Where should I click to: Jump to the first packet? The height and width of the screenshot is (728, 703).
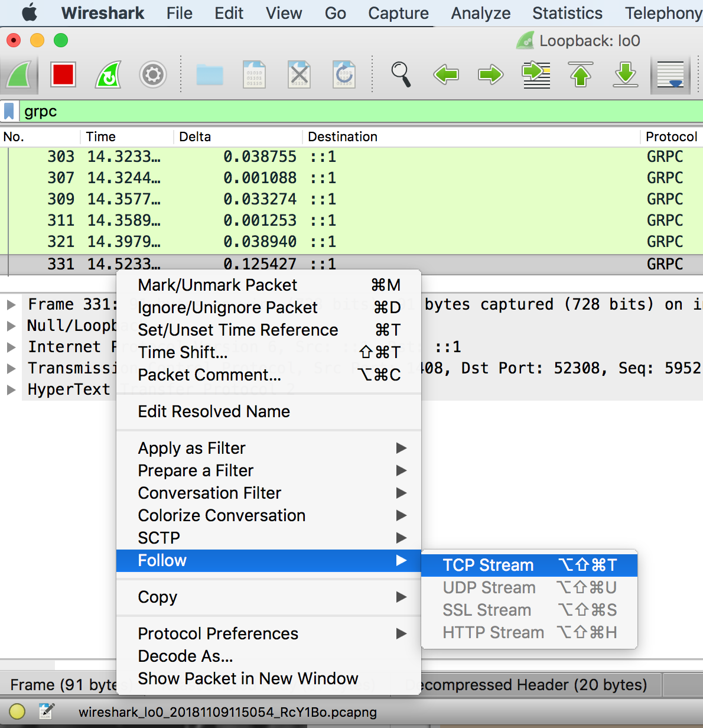(581, 75)
